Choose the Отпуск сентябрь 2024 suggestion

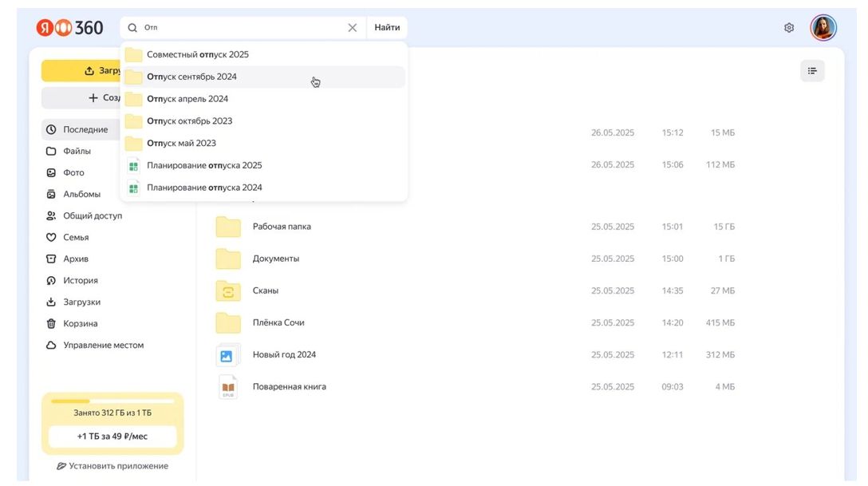191,77
